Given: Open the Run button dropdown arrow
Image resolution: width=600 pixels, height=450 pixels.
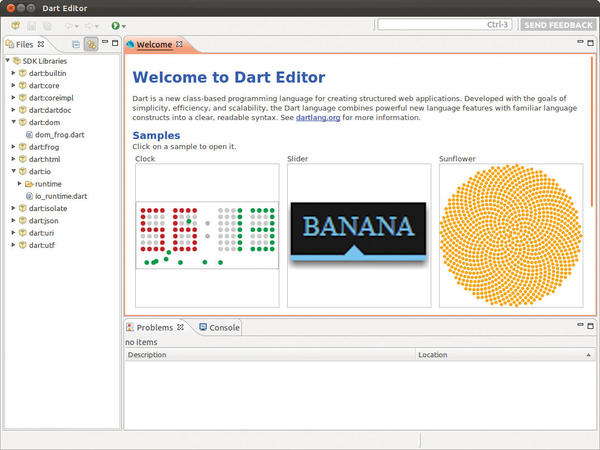Looking at the screenshot, I should tap(124, 26).
